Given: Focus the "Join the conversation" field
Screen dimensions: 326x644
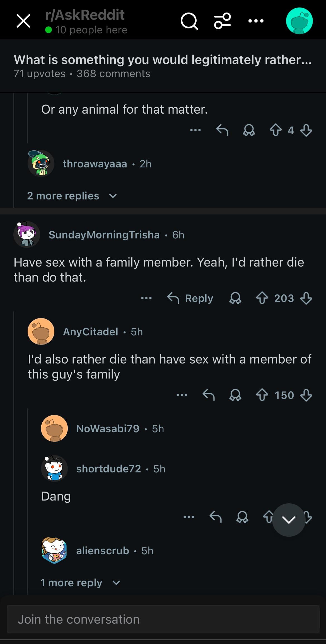Looking at the screenshot, I should (163, 619).
